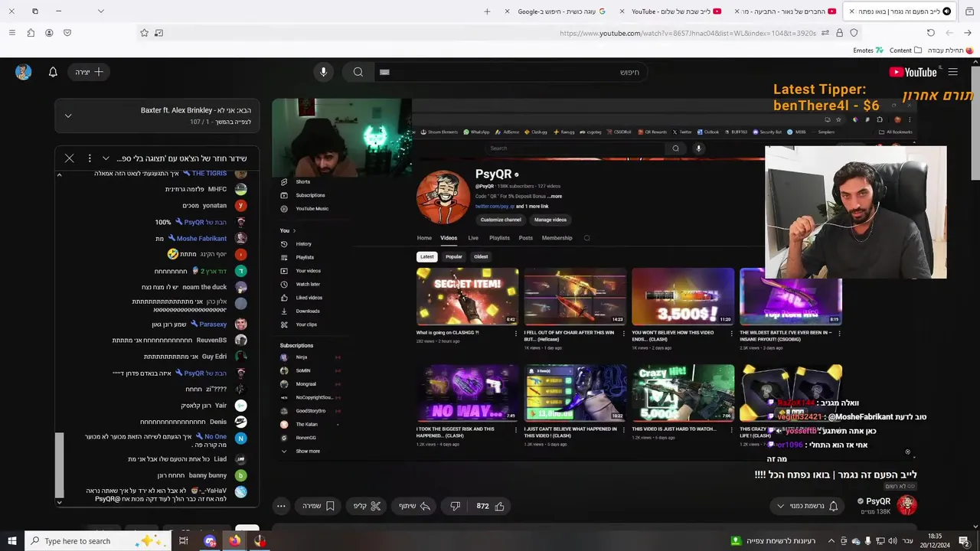Open the more actions ellipsis under video
The width and height of the screenshot is (980, 551).
[281, 506]
